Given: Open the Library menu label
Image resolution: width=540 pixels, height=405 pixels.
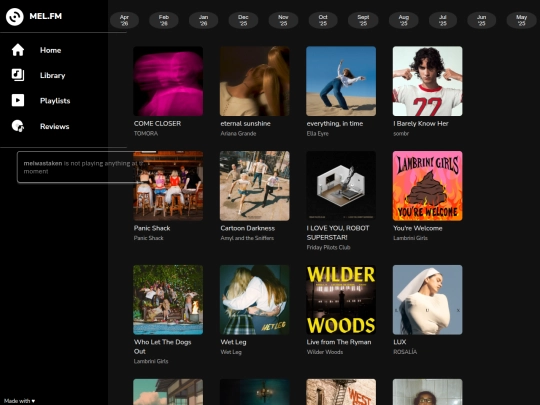Looking at the screenshot, I should 52,75.
